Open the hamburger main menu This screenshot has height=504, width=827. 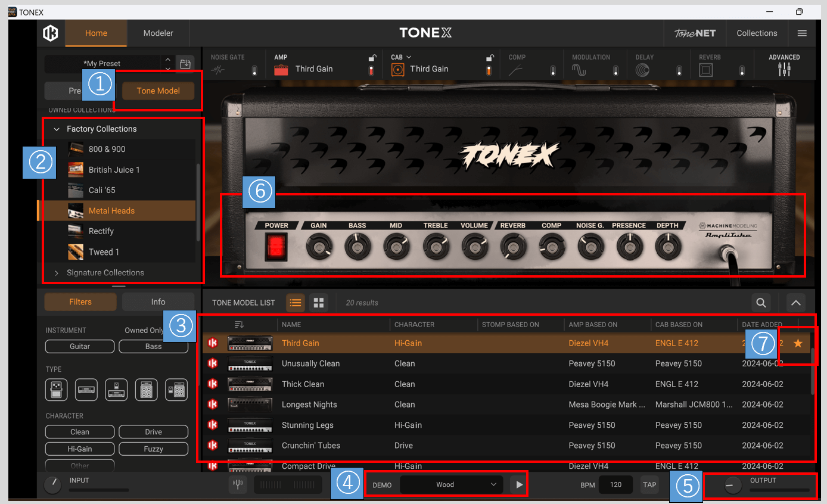pos(802,33)
